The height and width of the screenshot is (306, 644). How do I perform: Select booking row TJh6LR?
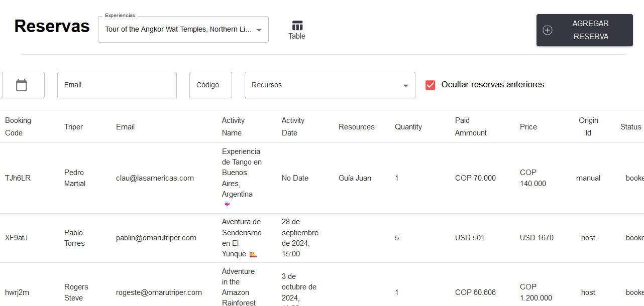pyautogui.click(x=18, y=178)
